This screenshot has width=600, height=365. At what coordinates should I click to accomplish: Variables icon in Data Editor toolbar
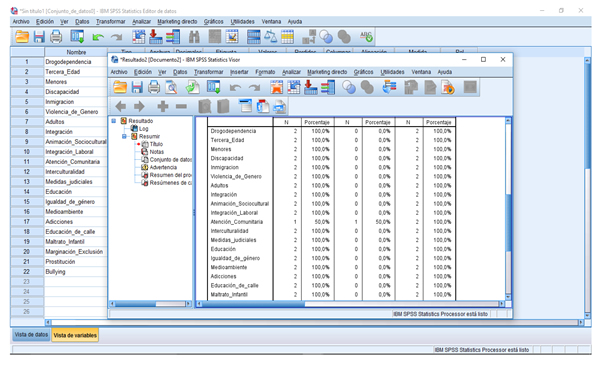coord(173,37)
